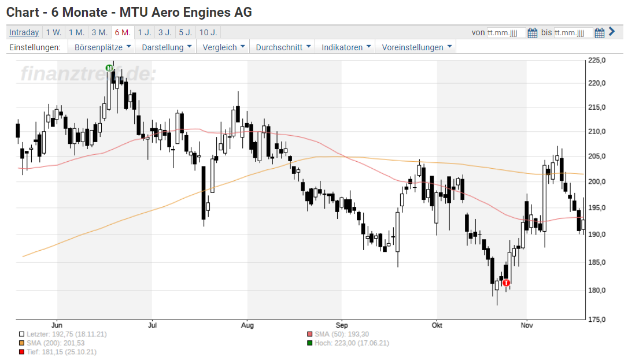Click the 'Okt' x-axis label
This screenshot has width=628, height=364.
437,325
